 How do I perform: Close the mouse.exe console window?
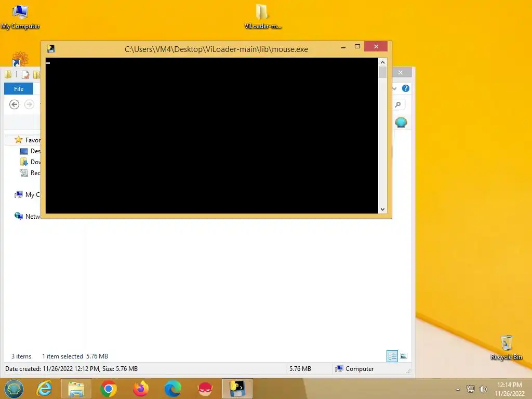pyautogui.click(x=376, y=46)
